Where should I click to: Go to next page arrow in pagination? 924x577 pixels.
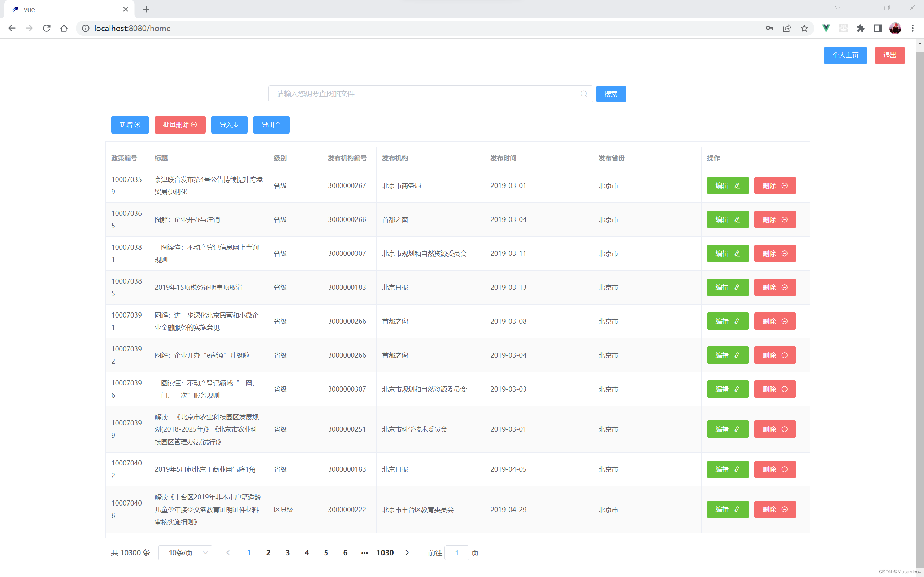tap(407, 552)
